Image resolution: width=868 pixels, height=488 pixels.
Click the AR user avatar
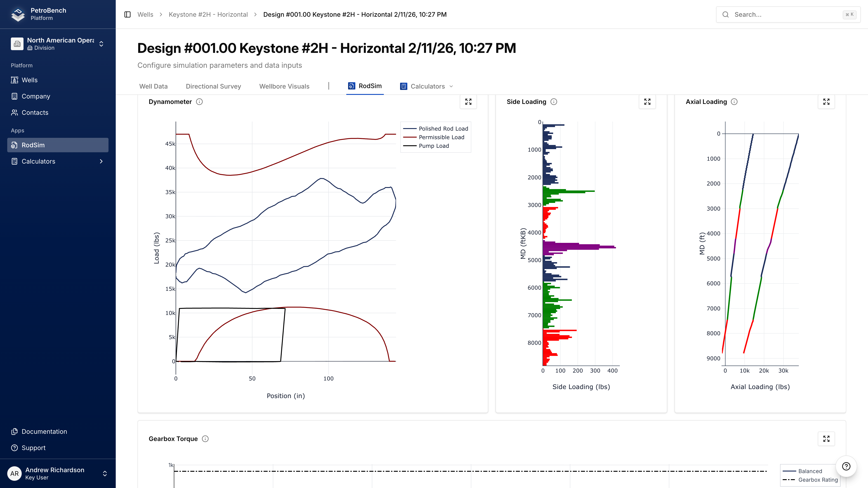[x=14, y=474]
